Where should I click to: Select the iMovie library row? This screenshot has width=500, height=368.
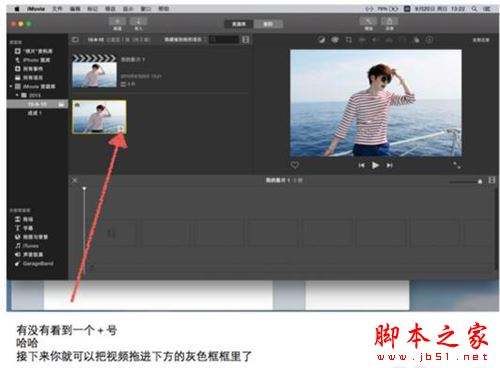coord(35,86)
